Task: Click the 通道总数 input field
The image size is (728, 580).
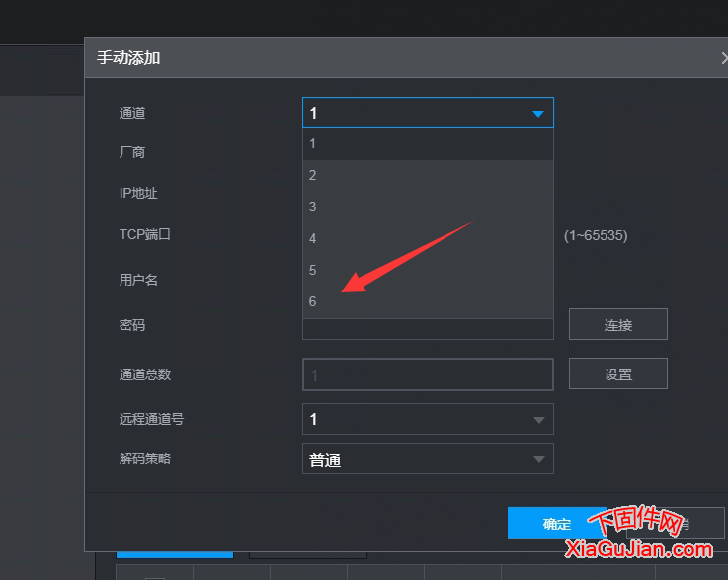Action: pyautogui.click(x=428, y=374)
